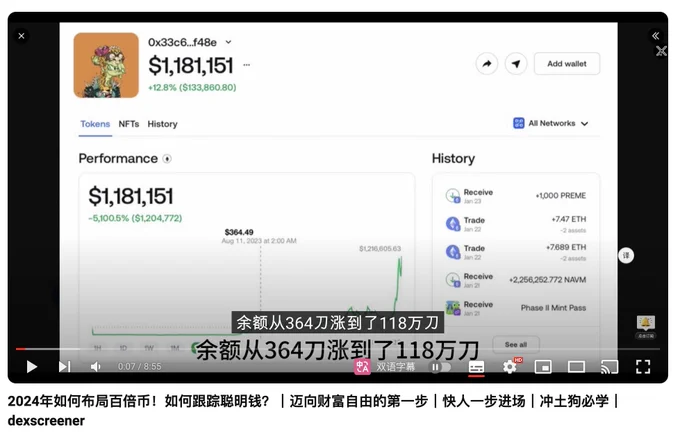Click the PREME Receive download icon
The height and width of the screenshot is (432, 680).
[x=453, y=196]
